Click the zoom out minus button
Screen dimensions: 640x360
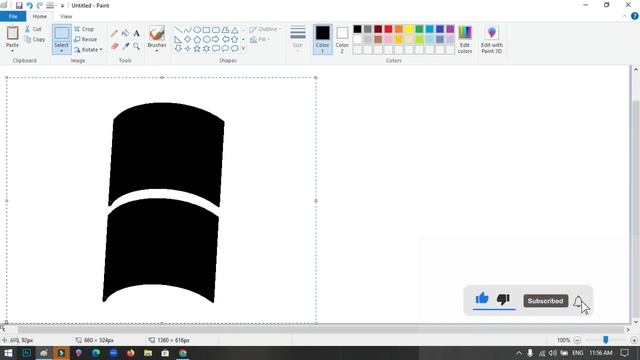pyautogui.click(x=577, y=340)
